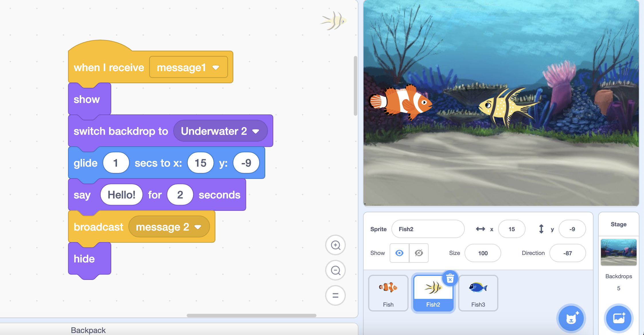
Task: Open the Backpack panel
Action: tap(88, 329)
